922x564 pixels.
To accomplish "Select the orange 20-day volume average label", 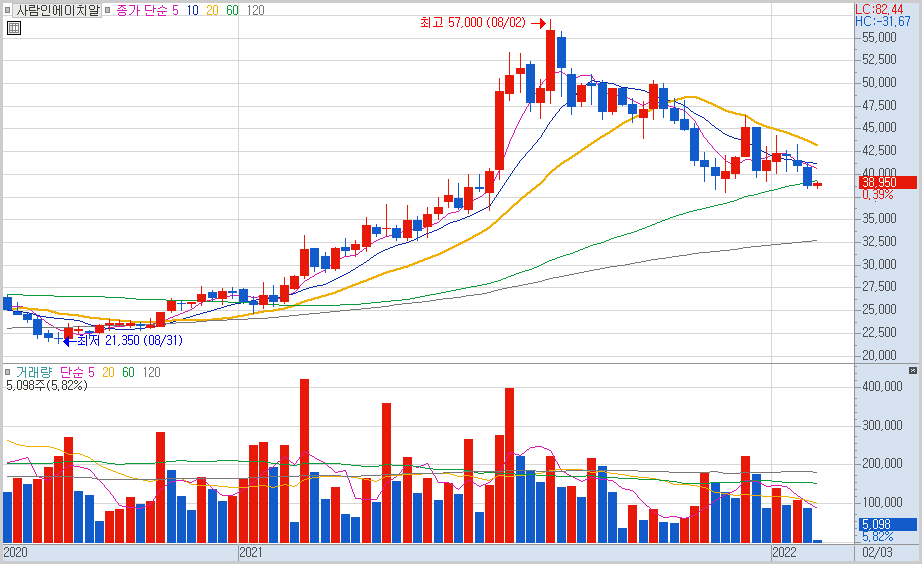I will tap(108, 372).
